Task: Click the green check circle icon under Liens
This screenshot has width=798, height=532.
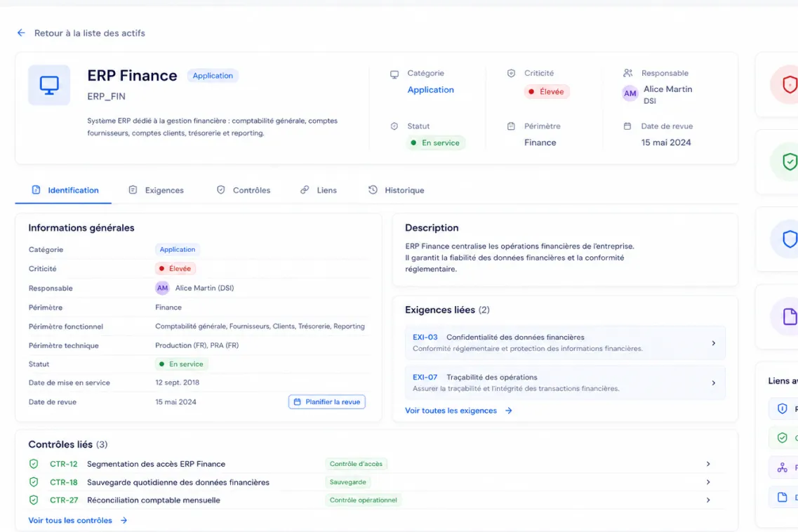Action: click(783, 438)
